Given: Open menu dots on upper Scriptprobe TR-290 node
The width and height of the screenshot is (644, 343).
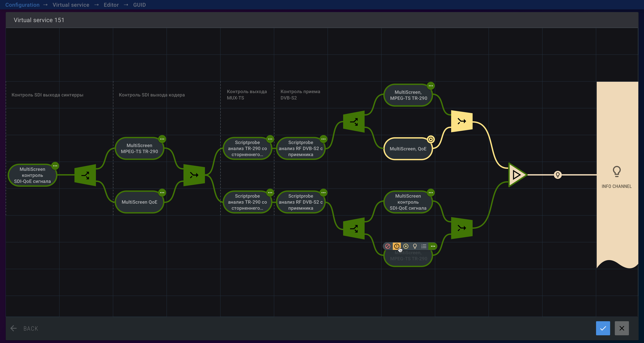Looking at the screenshot, I should point(270,139).
